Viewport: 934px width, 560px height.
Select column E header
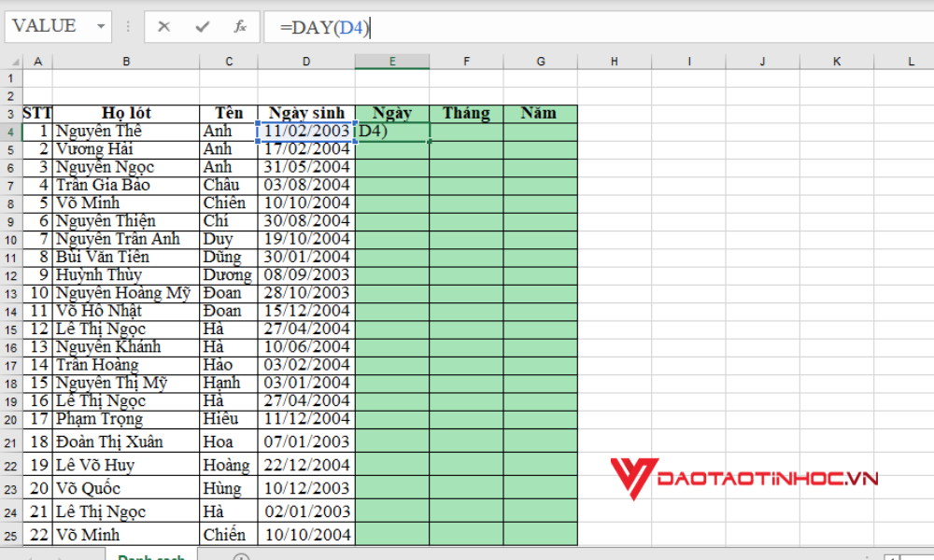point(392,60)
